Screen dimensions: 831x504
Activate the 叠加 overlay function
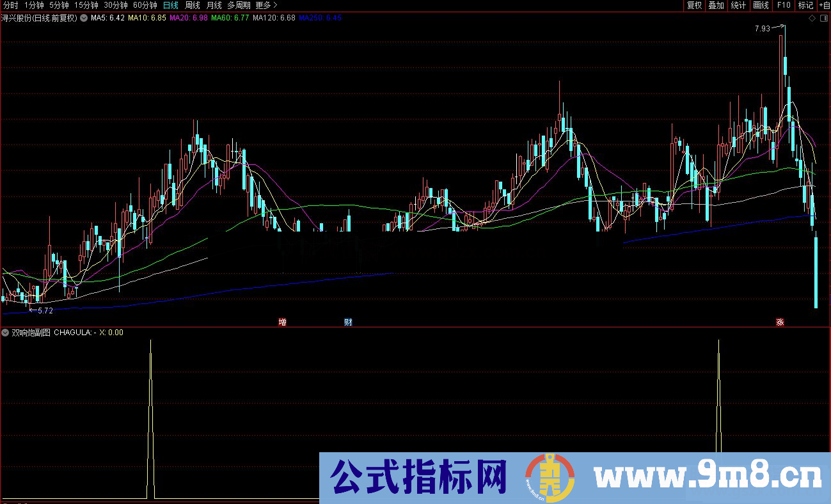point(716,5)
